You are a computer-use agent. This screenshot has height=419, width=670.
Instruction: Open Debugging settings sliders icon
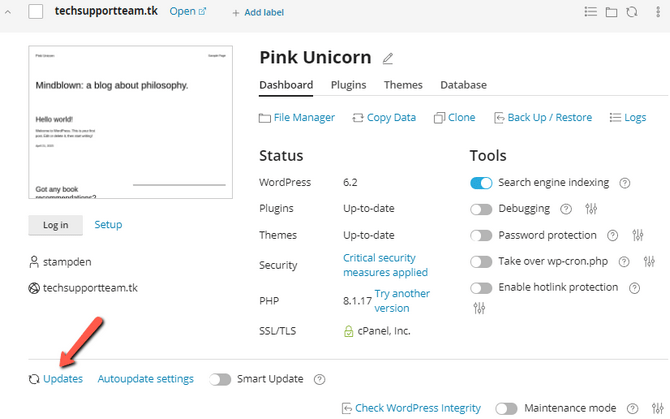tap(590, 209)
